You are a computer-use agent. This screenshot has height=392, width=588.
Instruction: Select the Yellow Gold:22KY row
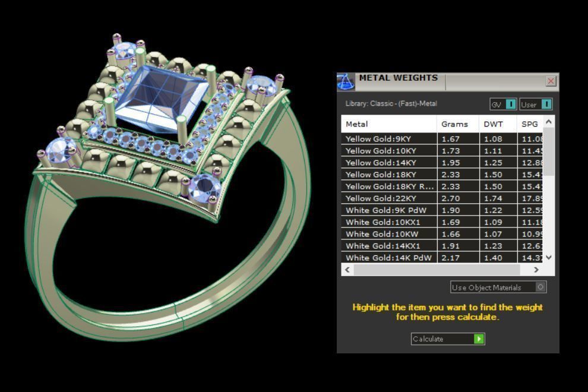tap(442, 198)
